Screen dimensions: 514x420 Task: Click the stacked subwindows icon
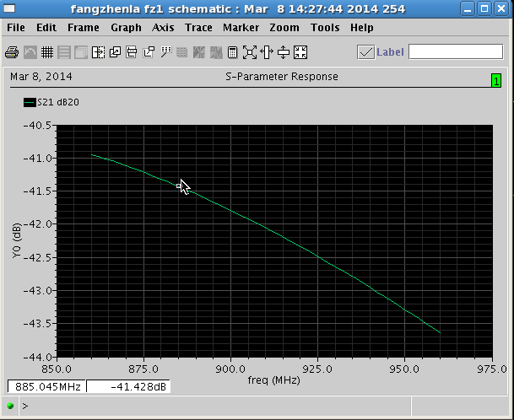(x=81, y=52)
